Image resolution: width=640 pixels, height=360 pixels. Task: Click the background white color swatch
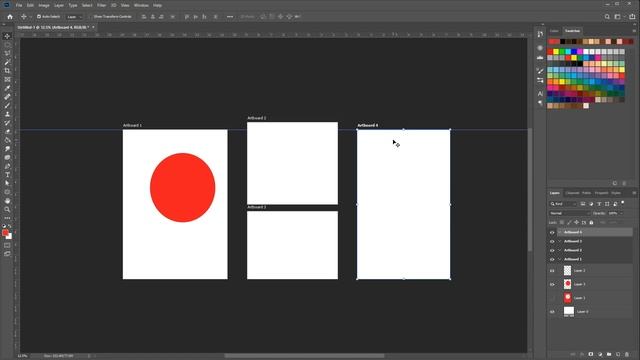click(x=9, y=236)
